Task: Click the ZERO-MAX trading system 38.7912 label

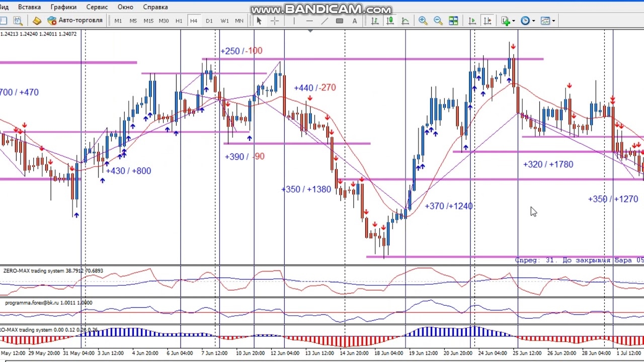Action: click(53, 271)
